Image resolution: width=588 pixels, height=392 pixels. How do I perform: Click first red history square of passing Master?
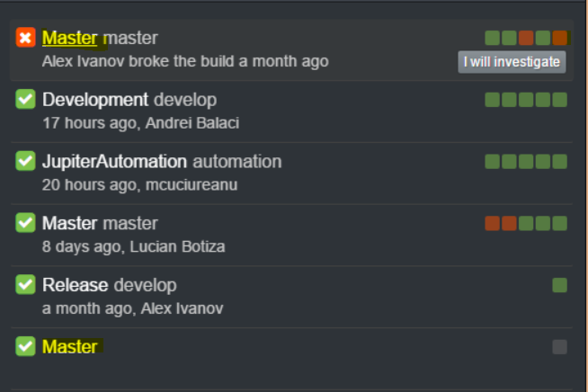pos(492,223)
